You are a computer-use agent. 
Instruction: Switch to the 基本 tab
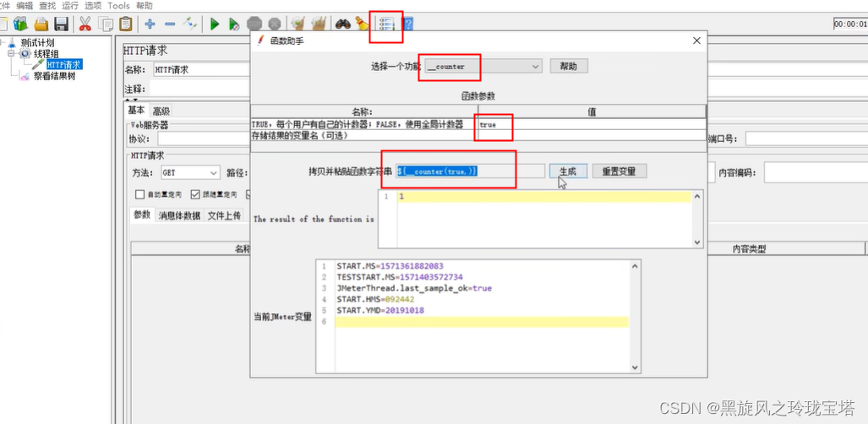pos(136,110)
